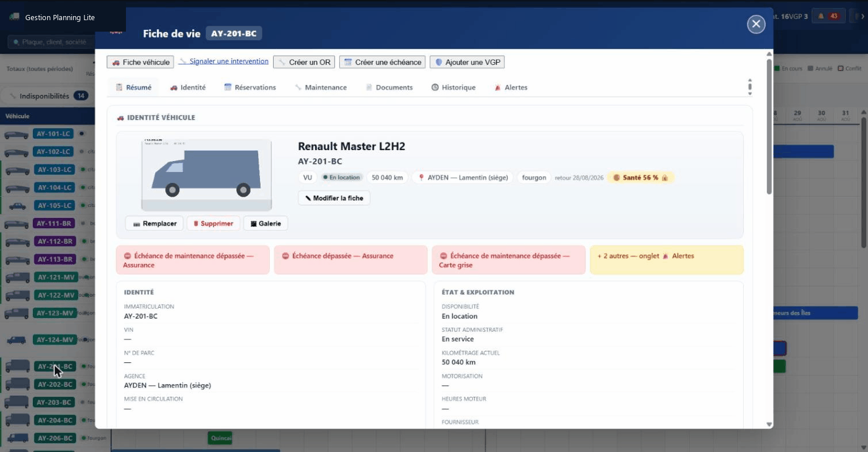Image resolution: width=868 pixels, height=452 pixels.
Task: Click the Supprimer photo button
Action: [x=213, y=223]
